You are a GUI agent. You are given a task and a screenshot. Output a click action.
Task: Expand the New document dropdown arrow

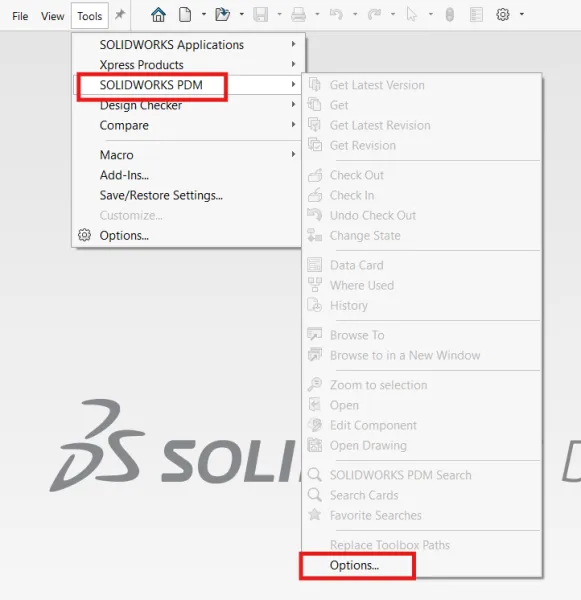(x=204, y=15)
